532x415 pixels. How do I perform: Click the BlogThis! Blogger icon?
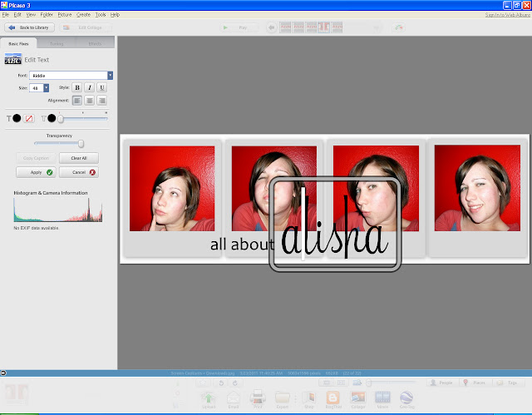pos(333,399)
